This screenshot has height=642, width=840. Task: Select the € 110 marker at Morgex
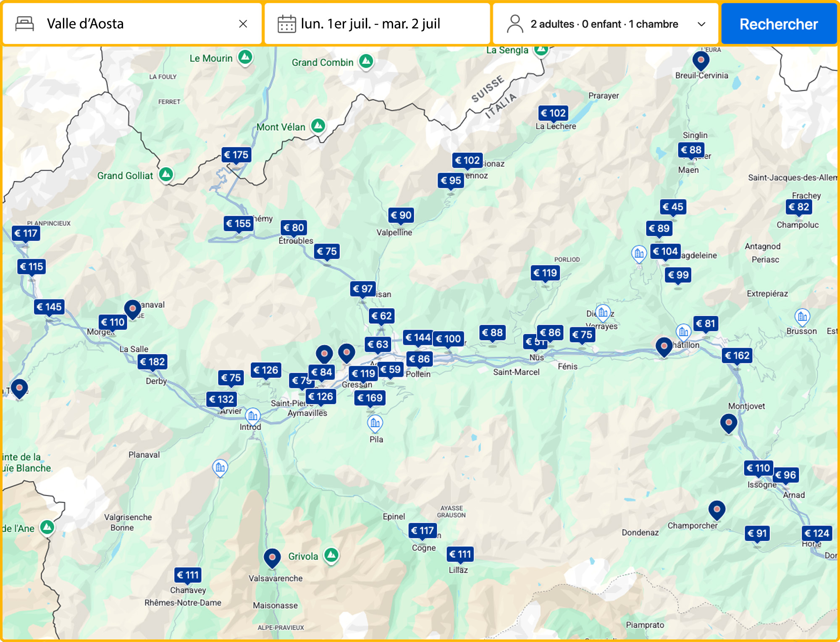click(113, 322)
